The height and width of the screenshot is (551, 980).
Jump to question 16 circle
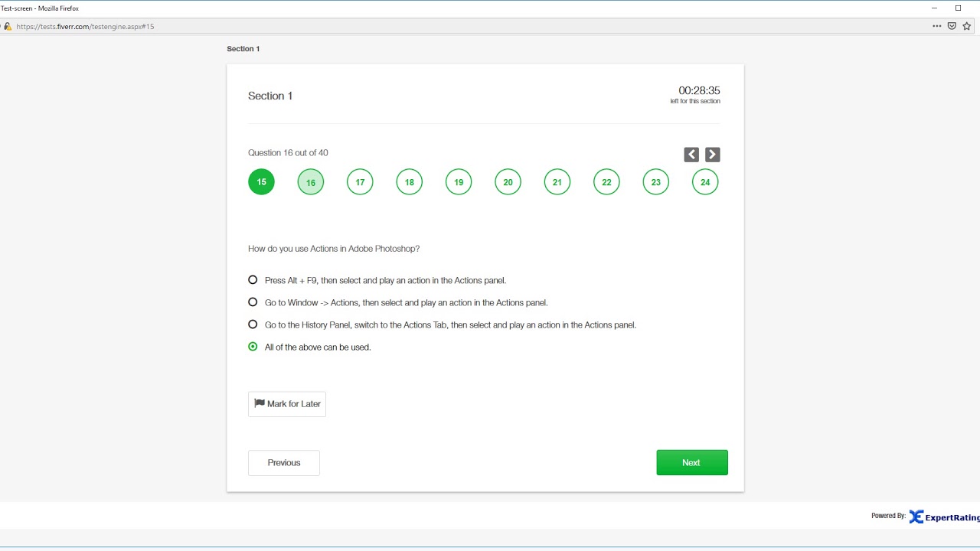311,182
